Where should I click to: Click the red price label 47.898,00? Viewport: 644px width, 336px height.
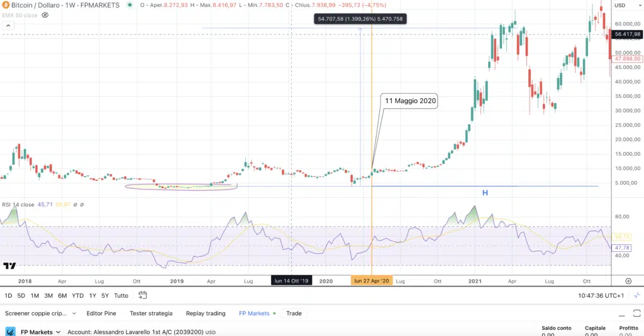pos(627,59)
